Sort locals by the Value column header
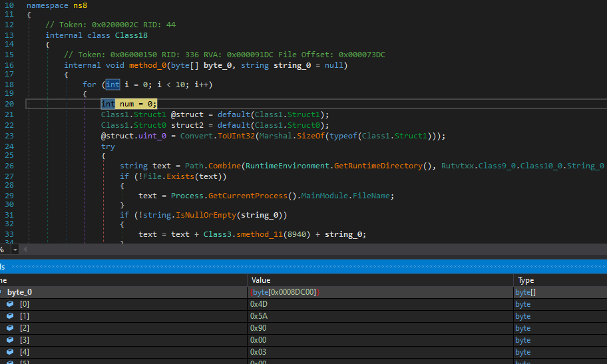The width and height of the screenshot is (607, 364). pyautogui.click(x=380, y=280)
